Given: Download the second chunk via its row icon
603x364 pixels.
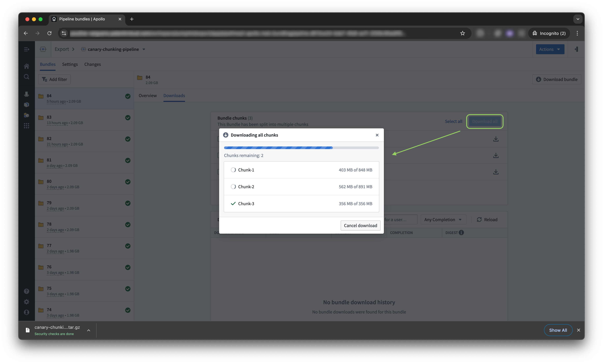Looking at the screenshot, I should pyautogui.click(x=496, y=155).
